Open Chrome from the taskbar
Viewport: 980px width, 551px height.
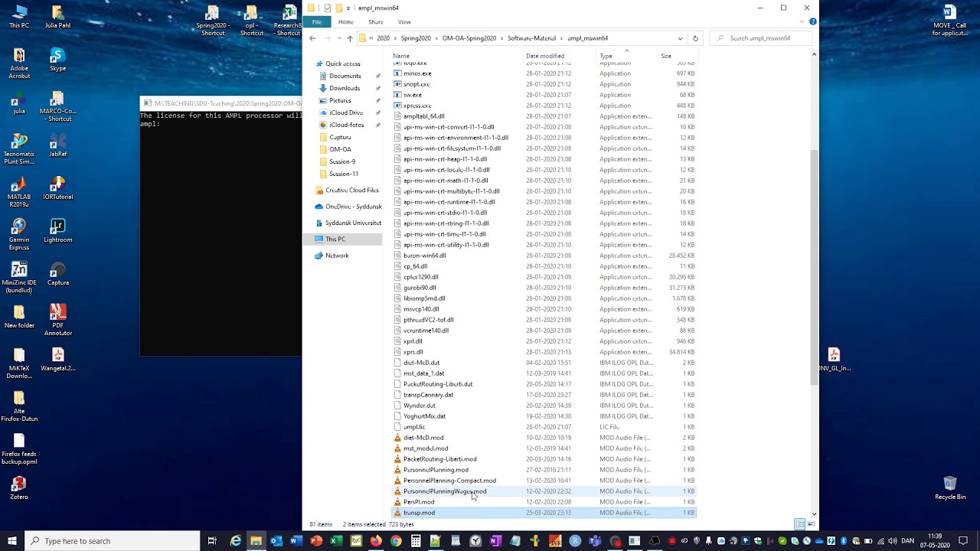click(x=395, y=541)
